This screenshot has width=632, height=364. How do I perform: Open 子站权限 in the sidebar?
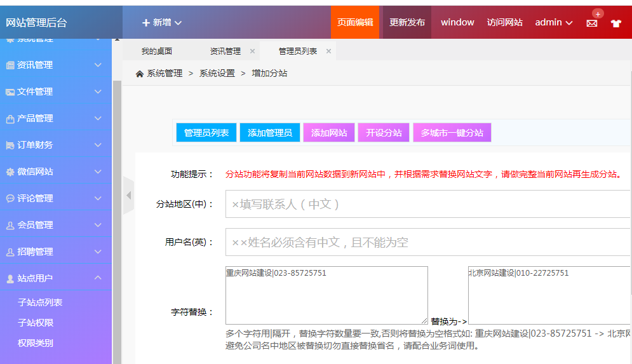36,323
